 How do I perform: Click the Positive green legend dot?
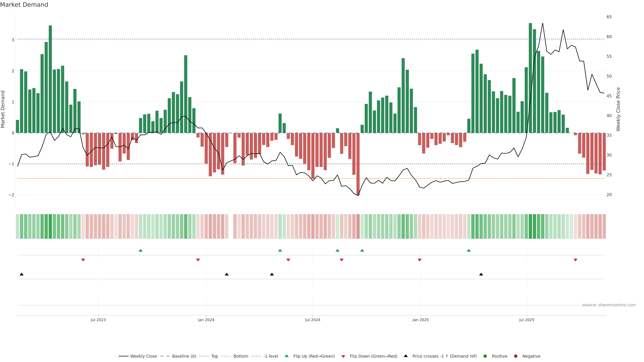(485, 356)
